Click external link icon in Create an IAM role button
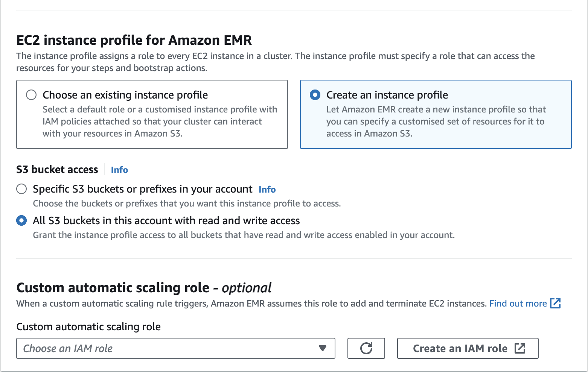Image resolution: width=588 pixels, height=372 pixels. [520, 348]
